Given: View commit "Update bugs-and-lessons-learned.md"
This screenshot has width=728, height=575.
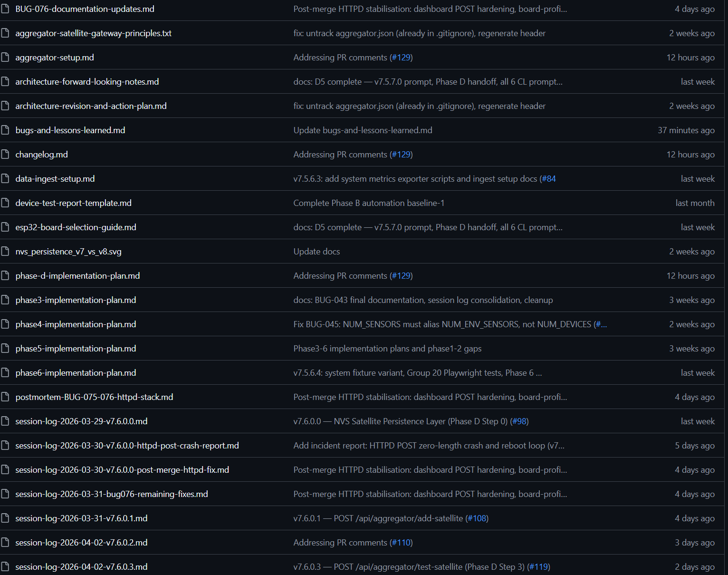Looking at the screenshot, I should point(363,130).
